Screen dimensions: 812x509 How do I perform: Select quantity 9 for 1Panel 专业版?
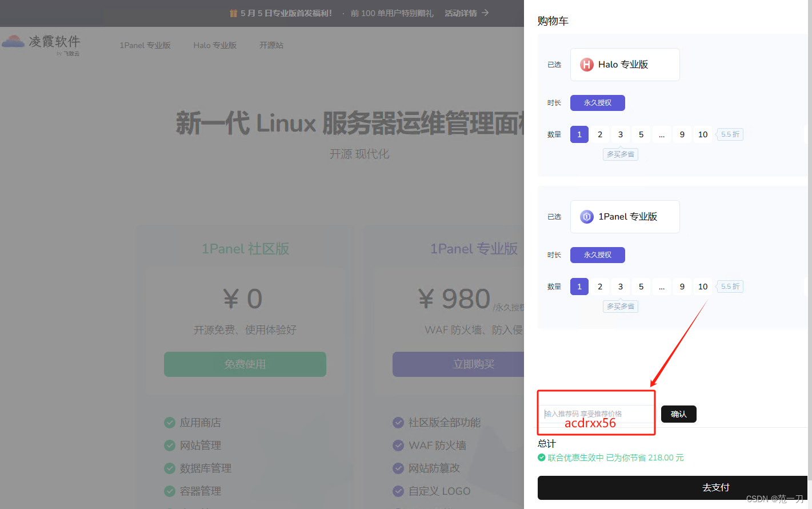pos(682,287)
